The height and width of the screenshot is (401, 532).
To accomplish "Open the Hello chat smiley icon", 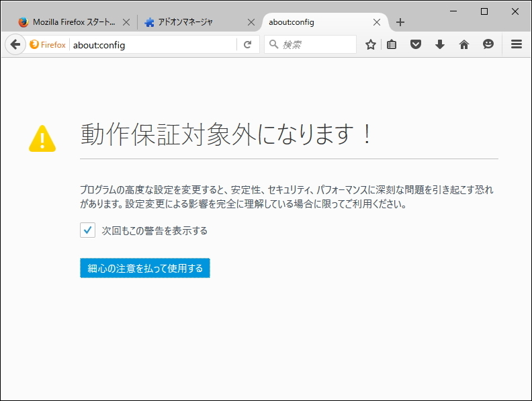I will 488,44.
